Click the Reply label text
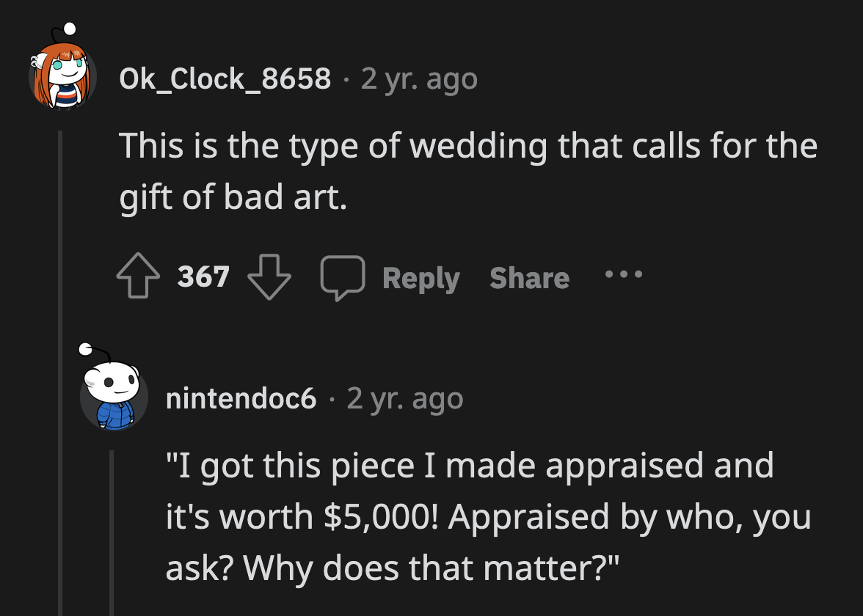Image resolution: width=863 pixels, height=616 pixels. 420,279
